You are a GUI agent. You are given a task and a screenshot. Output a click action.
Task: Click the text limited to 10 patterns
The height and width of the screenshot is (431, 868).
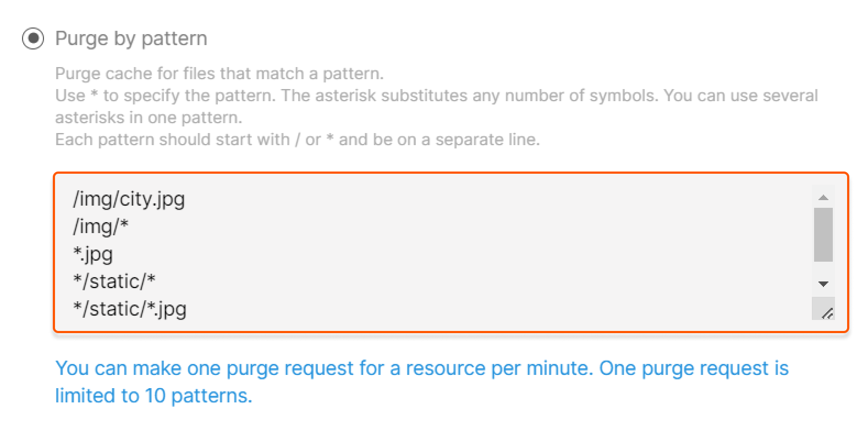tap(154, 395)
